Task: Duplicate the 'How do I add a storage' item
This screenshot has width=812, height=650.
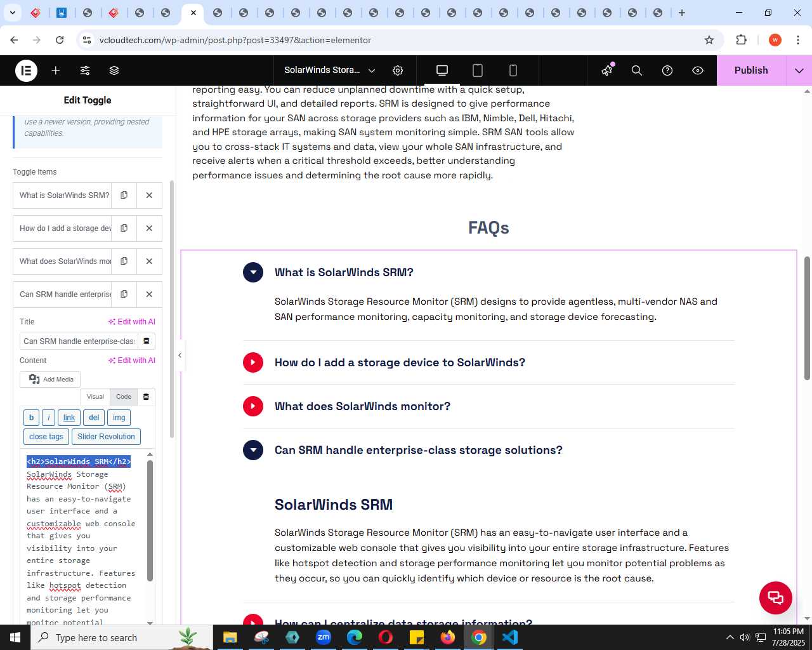Action: pos(124,229)
